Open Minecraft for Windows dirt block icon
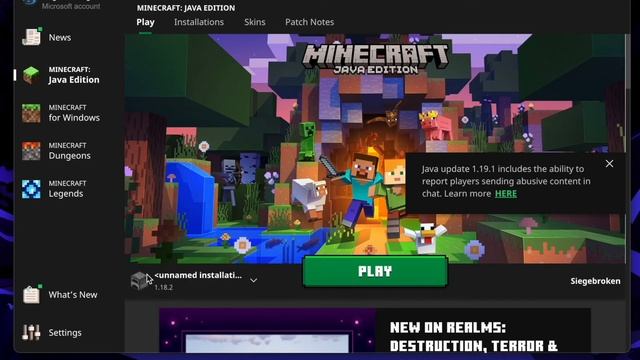The height and width of the screenshot is (360, 640). (31, 113)
